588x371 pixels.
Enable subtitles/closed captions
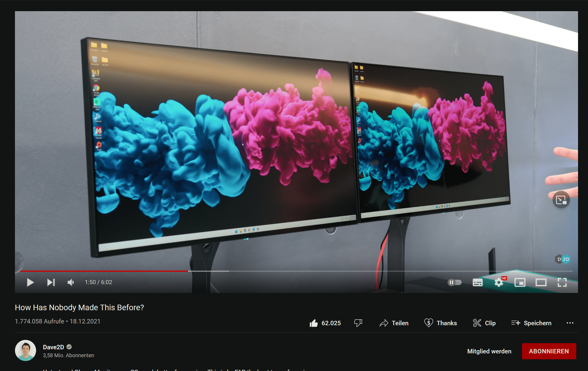[x=477, y=282]
